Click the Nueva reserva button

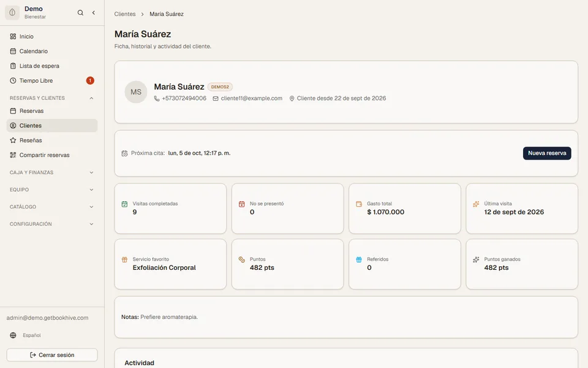(x=547, y=153)
